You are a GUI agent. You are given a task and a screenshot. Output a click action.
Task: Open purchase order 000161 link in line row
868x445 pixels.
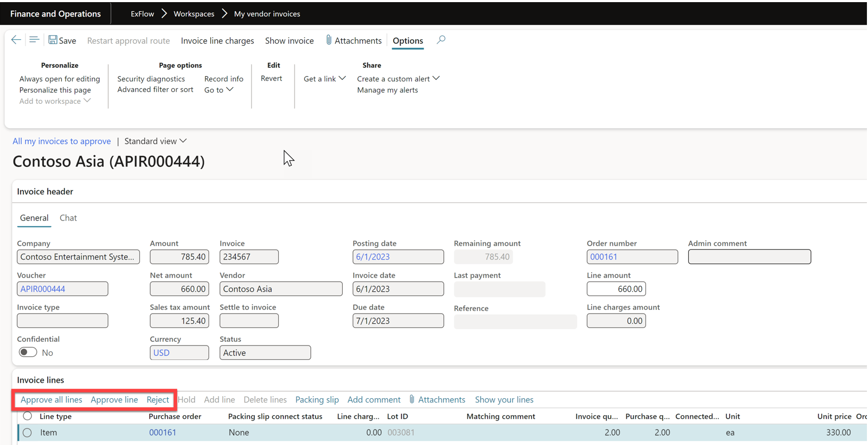click(162, 432)
